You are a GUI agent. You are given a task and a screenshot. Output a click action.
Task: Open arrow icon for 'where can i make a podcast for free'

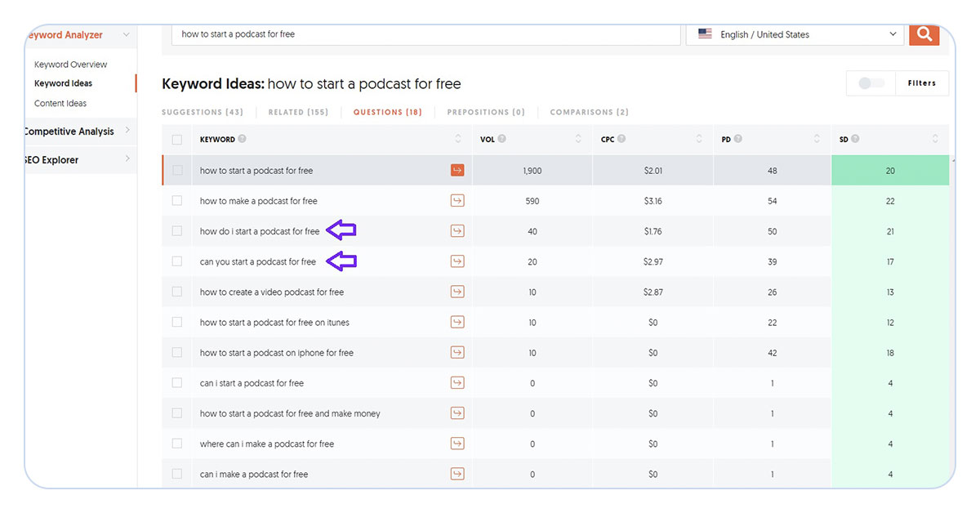pos(457,444)
